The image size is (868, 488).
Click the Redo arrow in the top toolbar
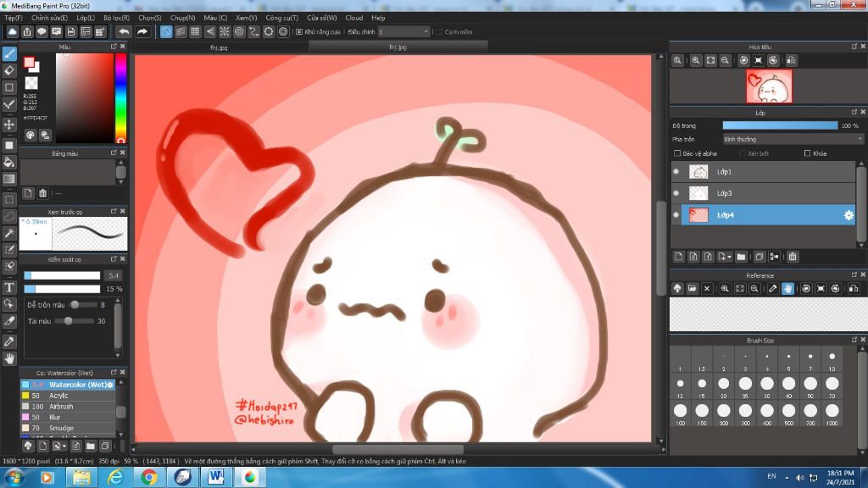(142, 32)
